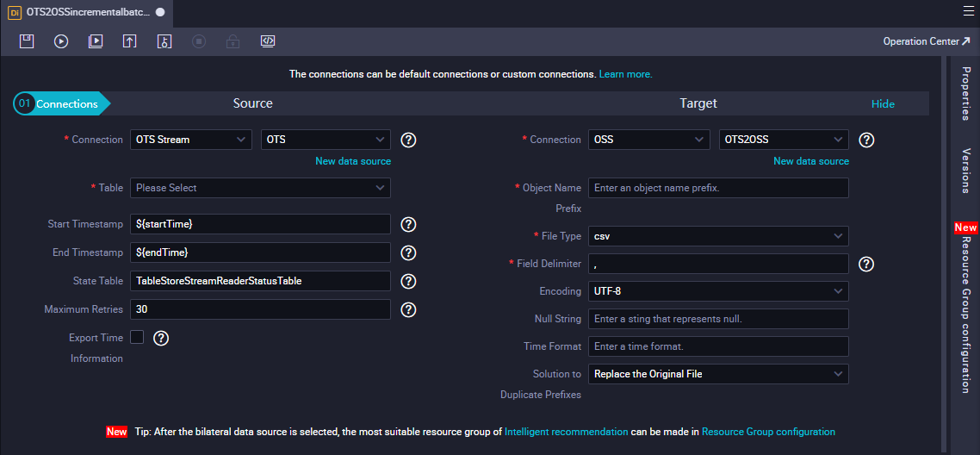Viewport: 980px width, 455px height.
Task: Open the hamburger menu at top right
Action: 970,10
